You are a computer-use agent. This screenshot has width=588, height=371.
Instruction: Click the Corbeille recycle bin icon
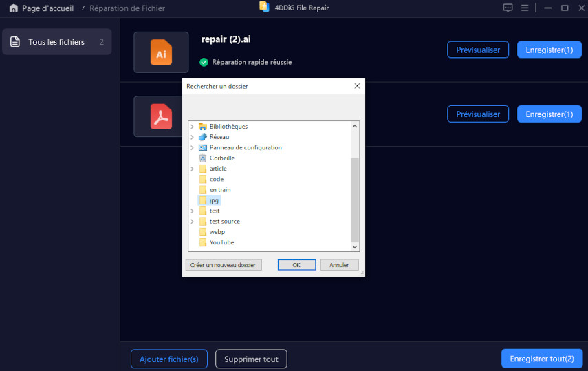coord(203,158)
